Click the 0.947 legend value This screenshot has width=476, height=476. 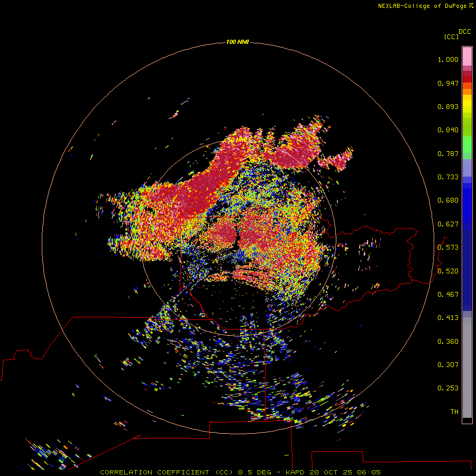point(448,83)
